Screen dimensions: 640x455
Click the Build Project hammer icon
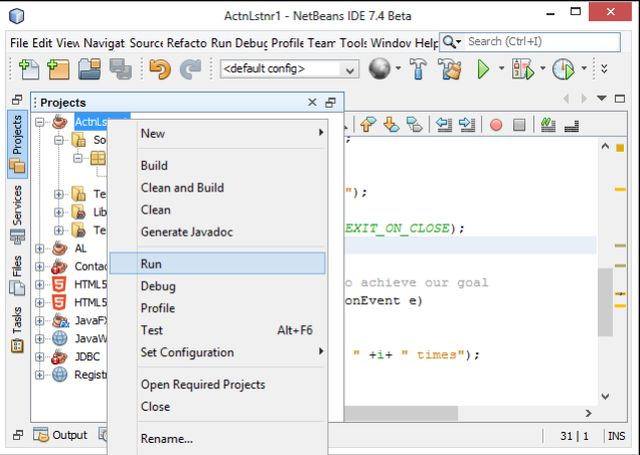pos(418,68)
